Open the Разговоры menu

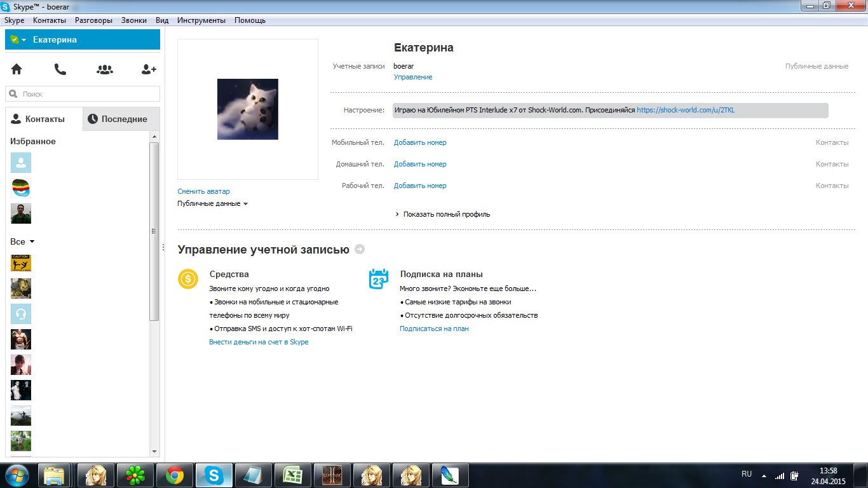click(93, 20)
